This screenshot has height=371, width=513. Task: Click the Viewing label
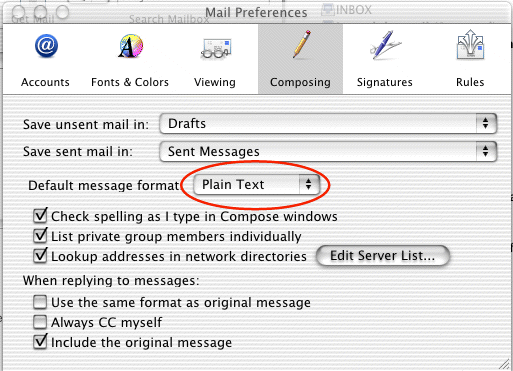coord(215,82)
